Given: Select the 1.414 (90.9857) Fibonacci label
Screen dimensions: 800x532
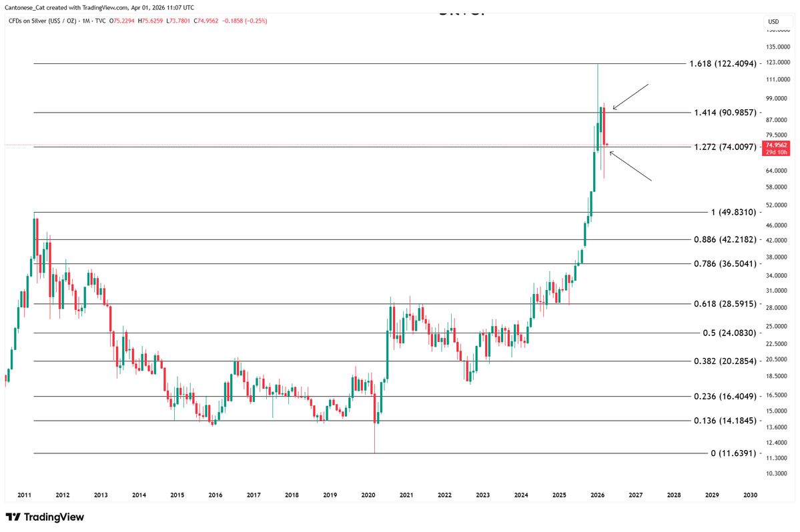Looking at the screenshot, I should (x=725, y=113).
